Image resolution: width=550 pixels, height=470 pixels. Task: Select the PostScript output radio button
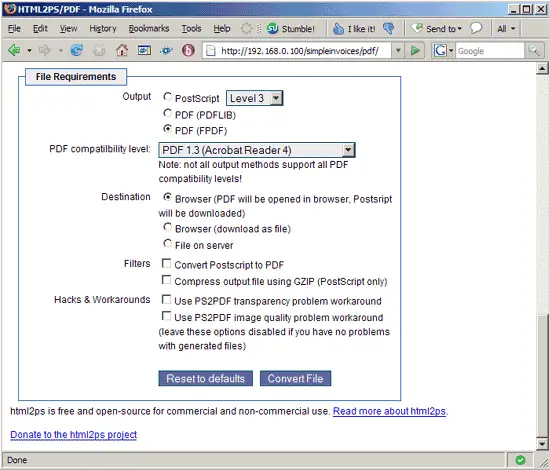pyautogui.click(x=168, y=96)
